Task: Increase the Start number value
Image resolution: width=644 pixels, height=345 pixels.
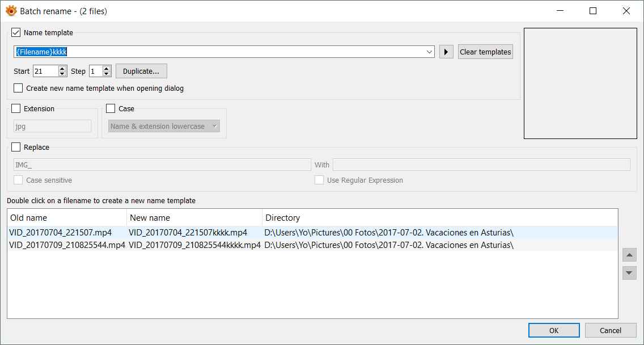Action: (x=62, y=69)
